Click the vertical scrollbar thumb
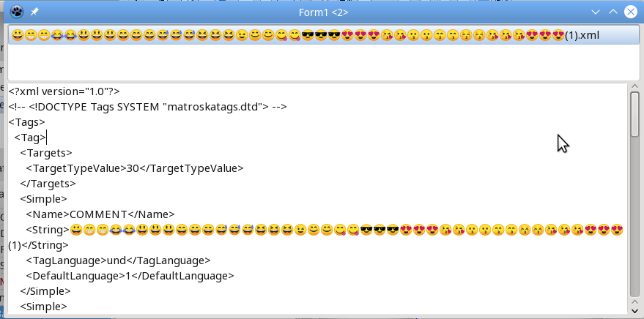This screenshot has width=644, height=319. tap(634, 115)
